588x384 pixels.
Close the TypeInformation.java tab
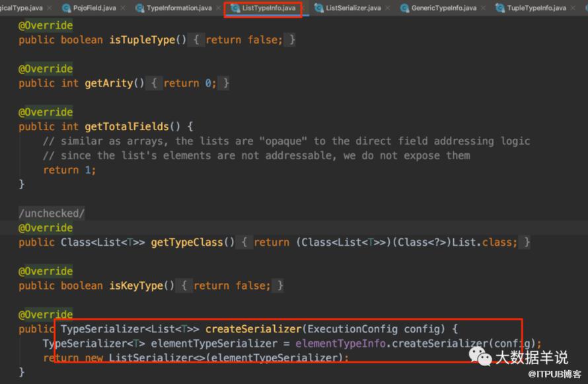219,8
